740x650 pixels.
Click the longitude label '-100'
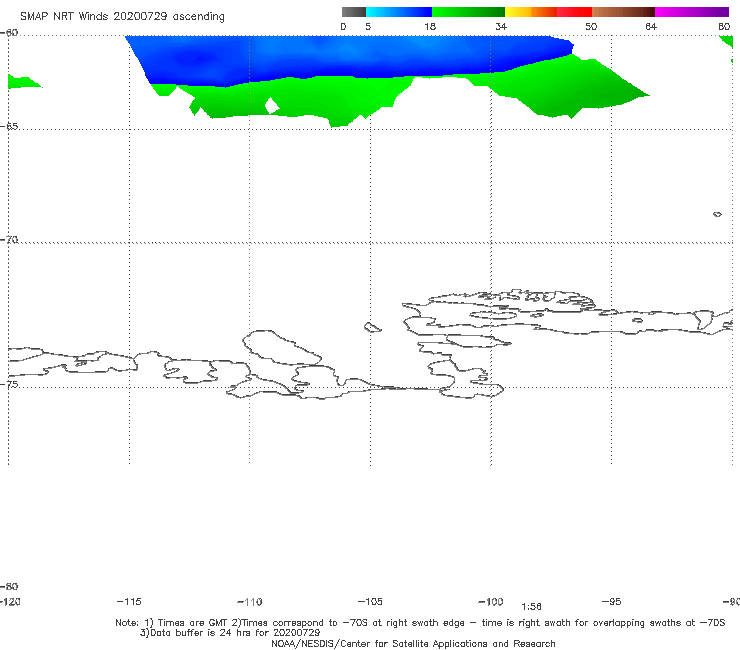[491, 601]
